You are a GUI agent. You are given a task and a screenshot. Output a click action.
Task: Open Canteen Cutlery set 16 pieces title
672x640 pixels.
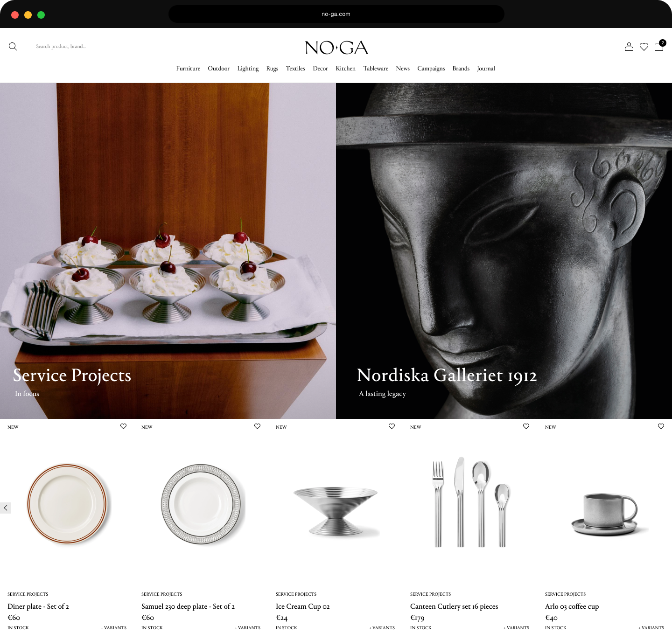tap(454, 606)
